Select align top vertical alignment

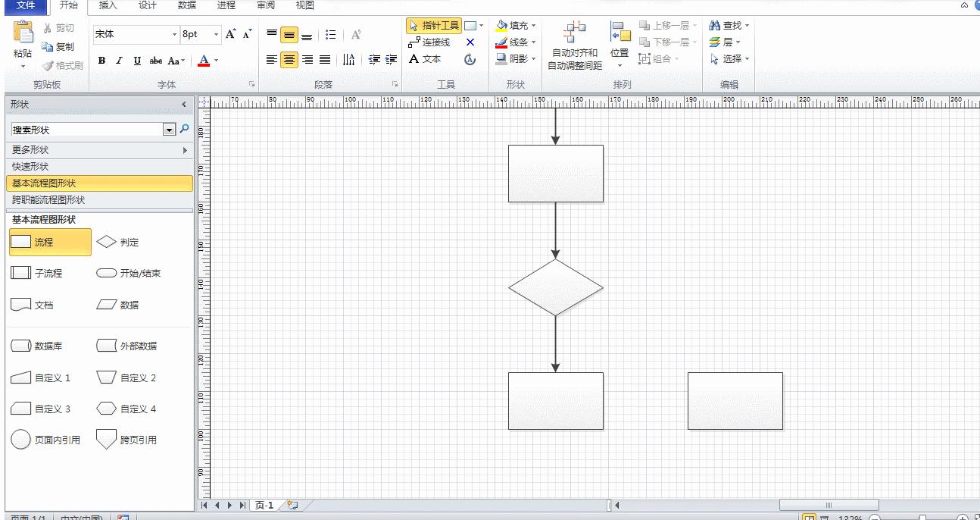pyautogui.click(x=272, y=35)
